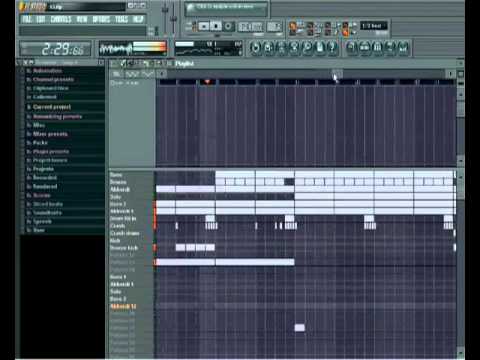Click the Play button in the transport

(x=204, y=26)
